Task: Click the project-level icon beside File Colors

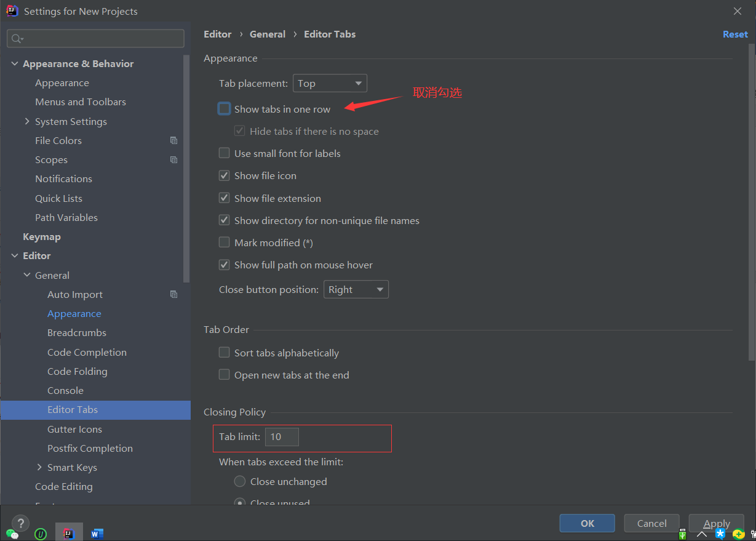Action: (173, 140)
